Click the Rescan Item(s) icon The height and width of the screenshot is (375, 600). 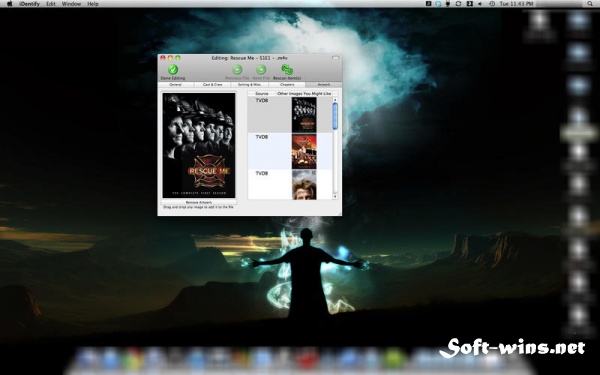click(287, 70)
